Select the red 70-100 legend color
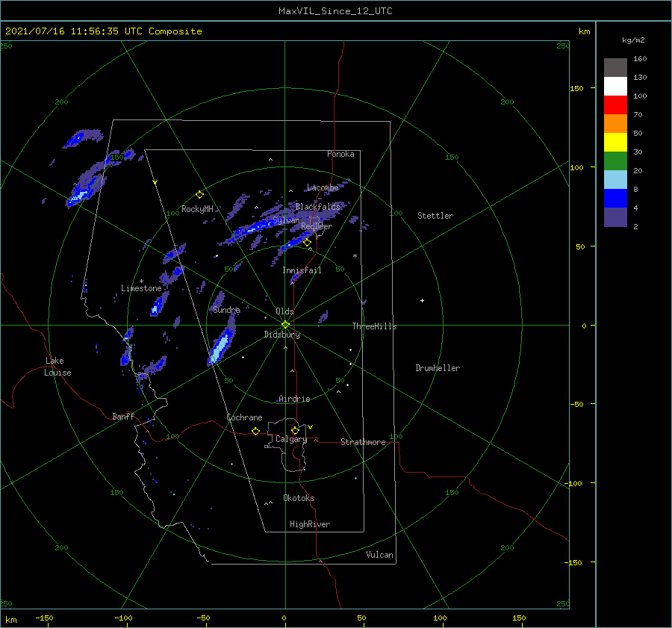This screenshot has height=628, width=672. click(x=615, y=105)
